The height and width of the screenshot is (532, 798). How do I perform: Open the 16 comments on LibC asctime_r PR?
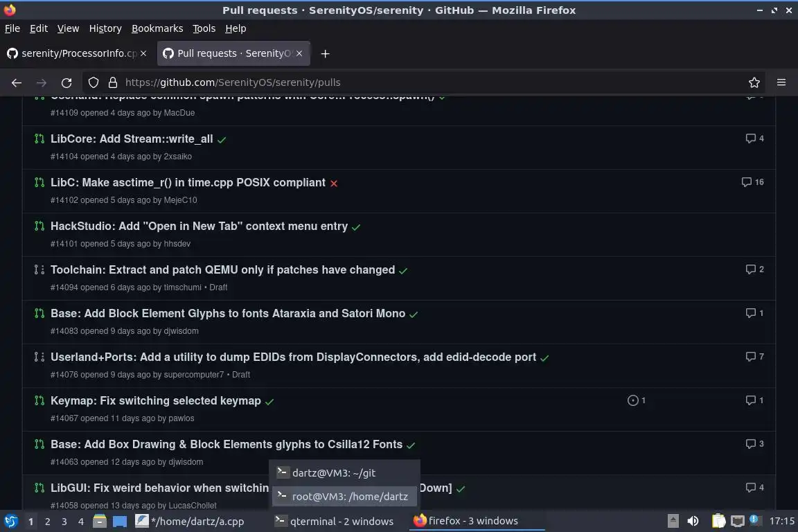tap(752, 182)
